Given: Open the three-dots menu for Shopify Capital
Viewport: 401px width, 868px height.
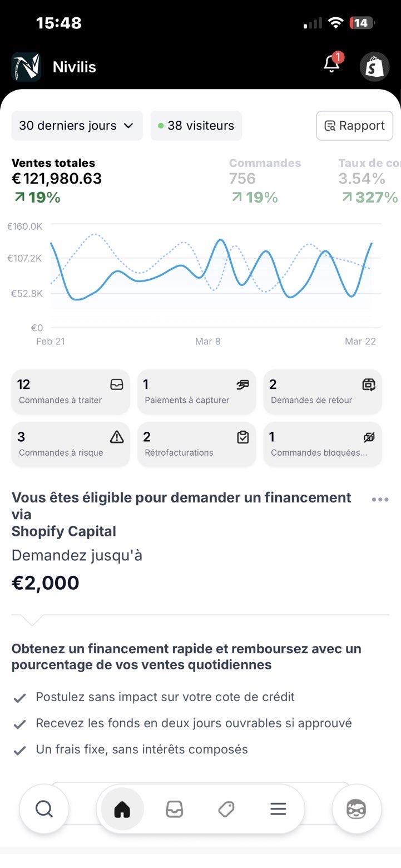Looking at the screenshot, I should pyautogui.click(x=380, y=499).
